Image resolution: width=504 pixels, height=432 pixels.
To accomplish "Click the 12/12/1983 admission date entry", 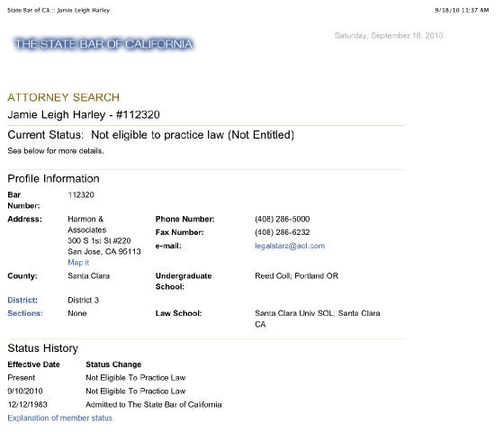I will click(x=27, y=404).
